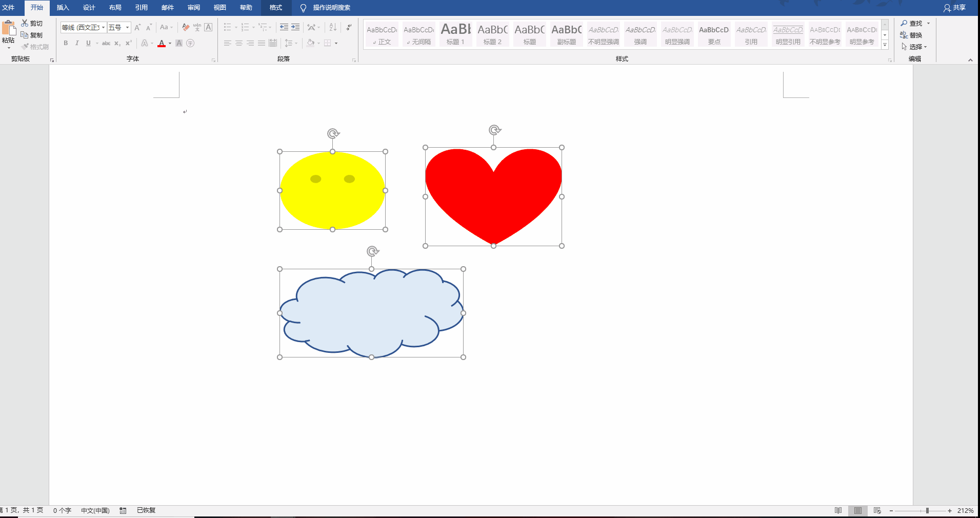Justify the paragraph text

pyautogui.click(x=262, y=43)
